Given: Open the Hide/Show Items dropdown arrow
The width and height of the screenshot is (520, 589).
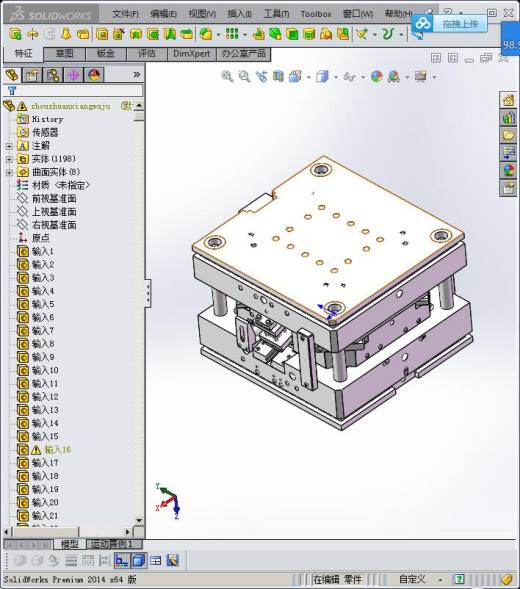Looking at the screenshot, I should point(363,77).
